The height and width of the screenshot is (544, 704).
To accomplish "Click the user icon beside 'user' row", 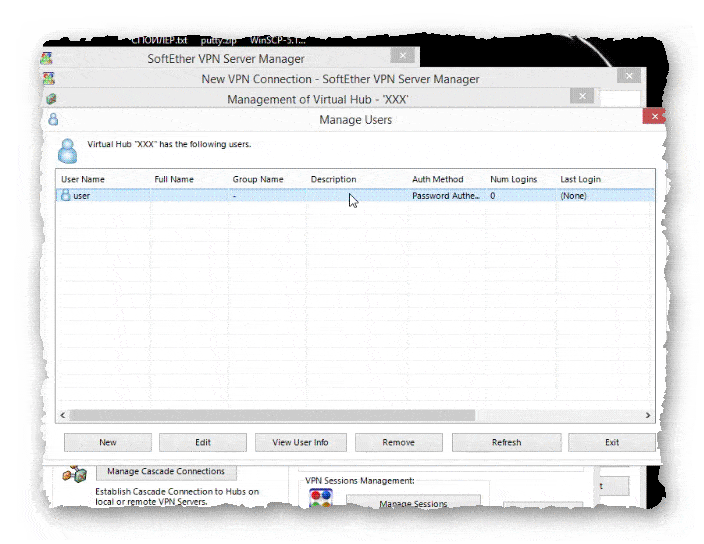I will [x=66, y=195].
